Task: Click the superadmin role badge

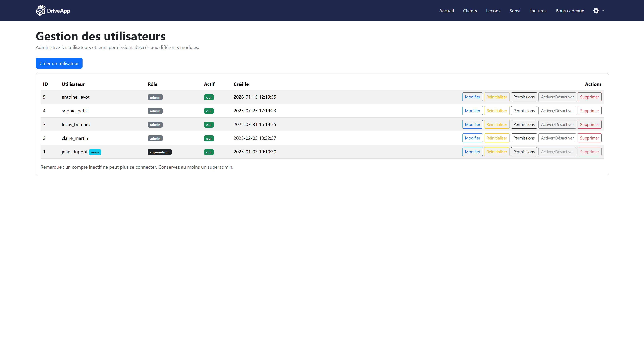Action: (x=160, y=152)
